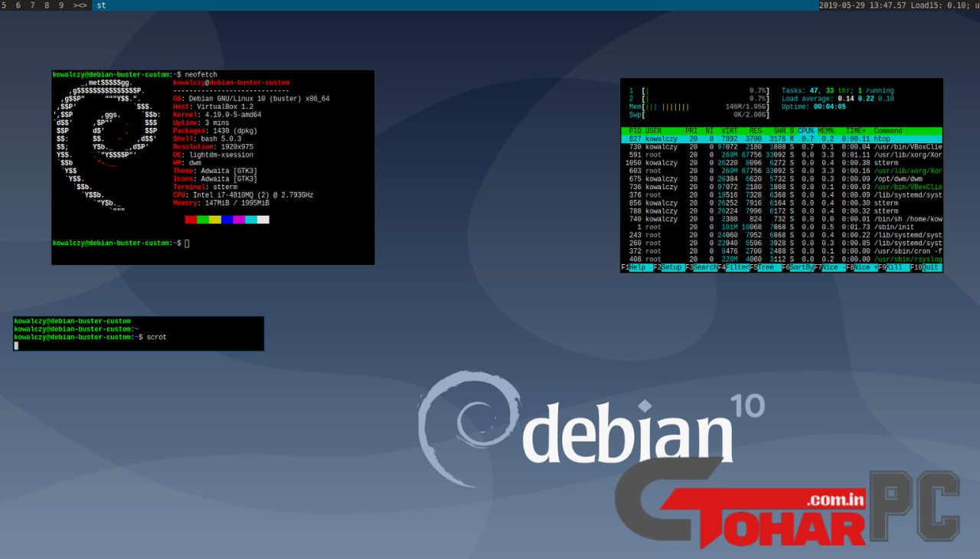This screenshot has height=559, width=980.
Task: Click F4 Filter in htop footer
Action: tap(734, 268)
